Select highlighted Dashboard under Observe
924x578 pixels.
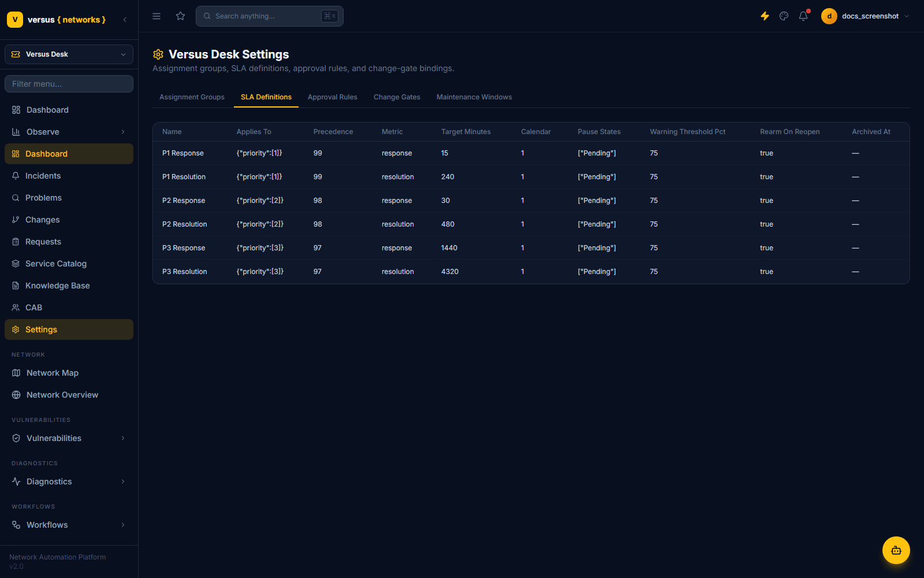69,154
